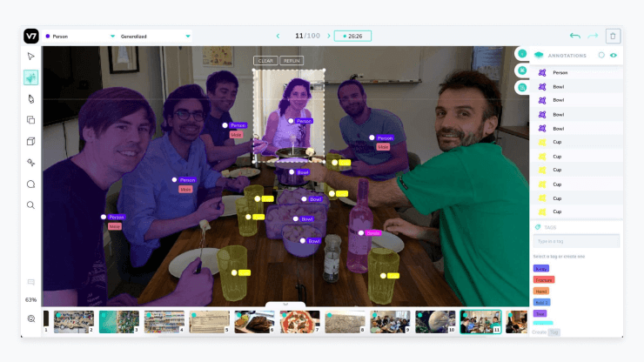Click the 63% zoom level
This screenshot has height=362, width=644.
click(30, 300)
